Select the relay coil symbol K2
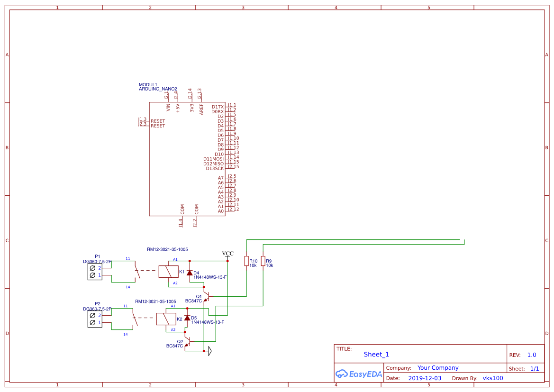554x392 pixels. [x=165, y=318]
